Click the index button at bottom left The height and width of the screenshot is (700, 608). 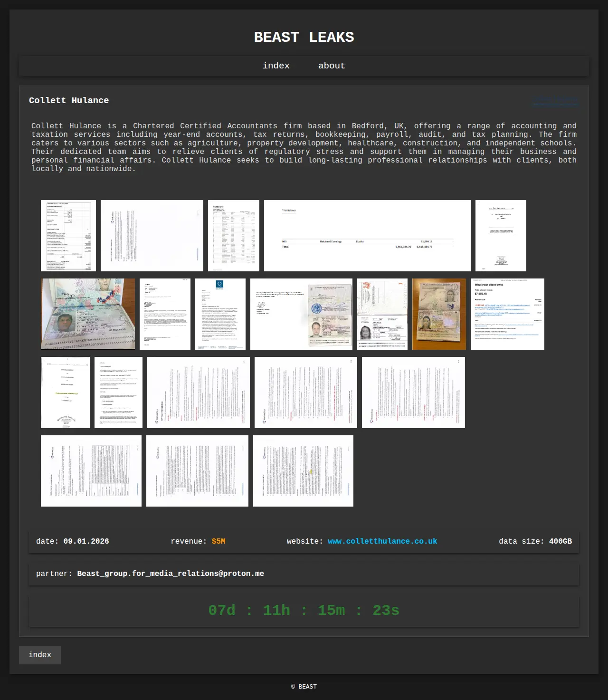tap(40, 655)
